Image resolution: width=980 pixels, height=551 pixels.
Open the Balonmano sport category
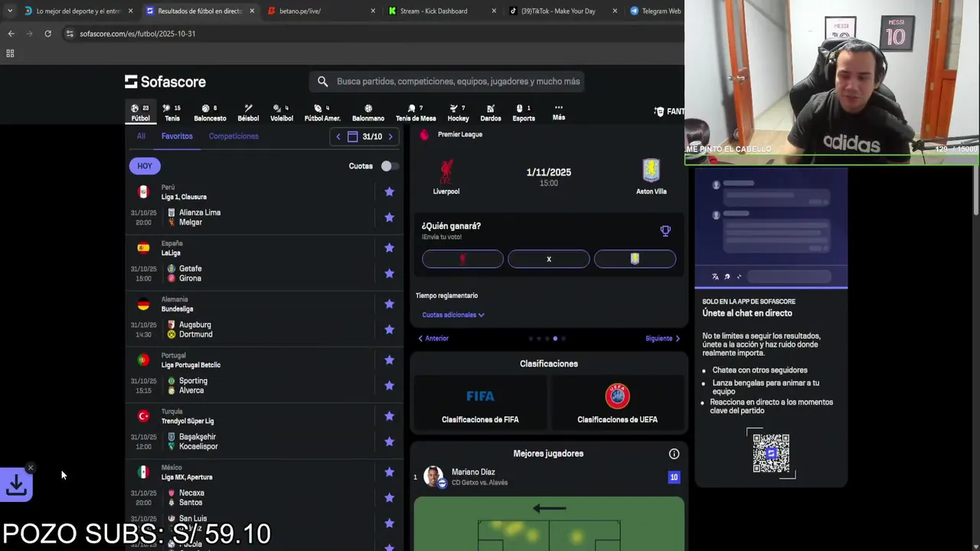pos(368,112)
